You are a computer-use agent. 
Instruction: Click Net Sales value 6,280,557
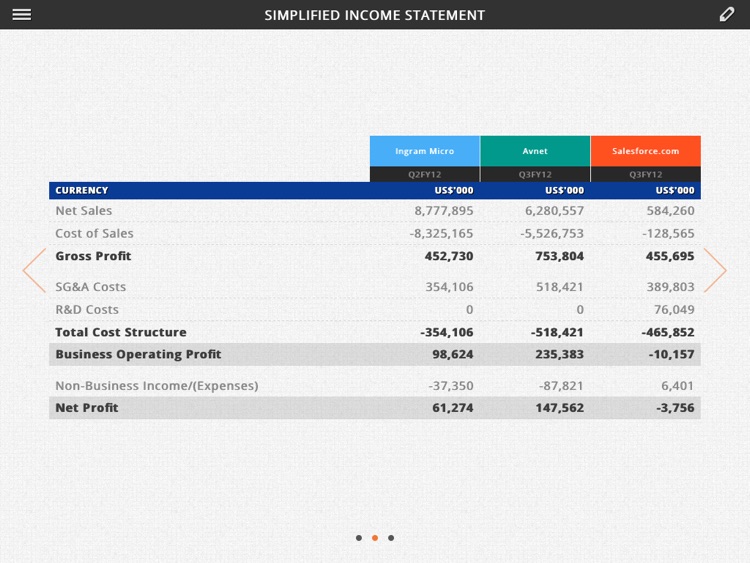point(554,210)
